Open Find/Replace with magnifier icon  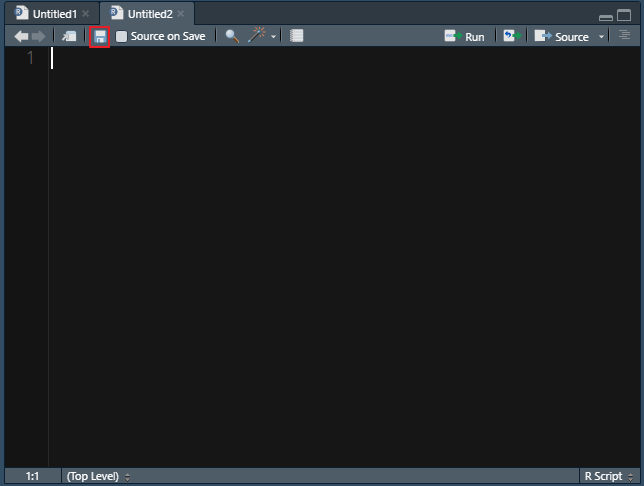[232, 36]
